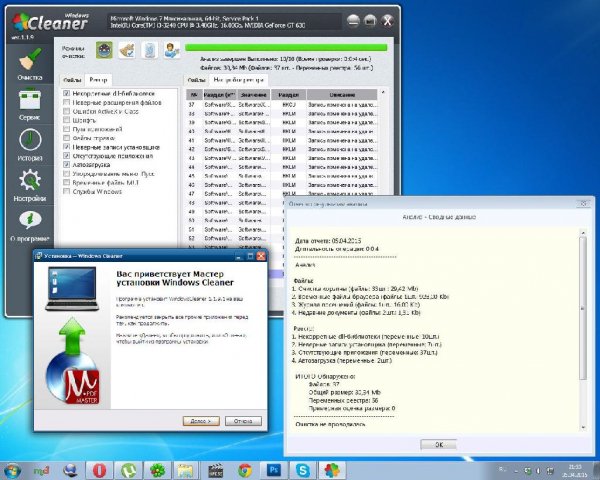Select the broom with checkmark cleaning mode
The height and width of the screenshot is (480, 600).
pyautogui.click(x=127, y=51)
